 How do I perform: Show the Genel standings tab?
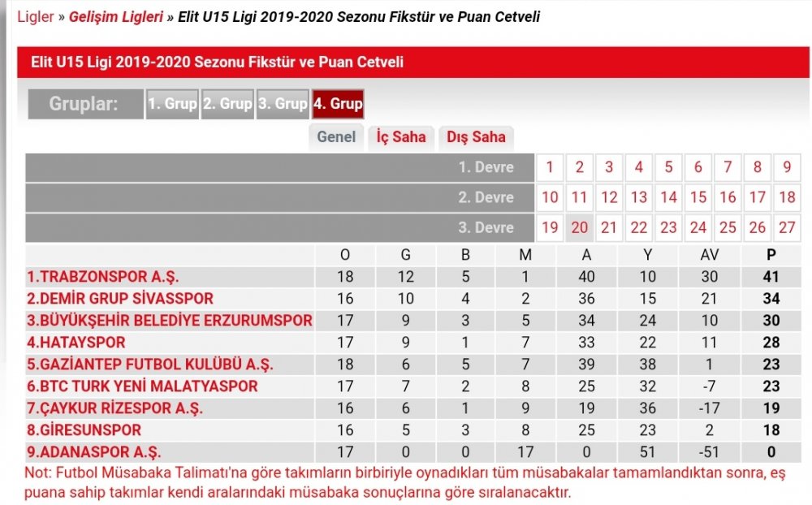(336, 136)
